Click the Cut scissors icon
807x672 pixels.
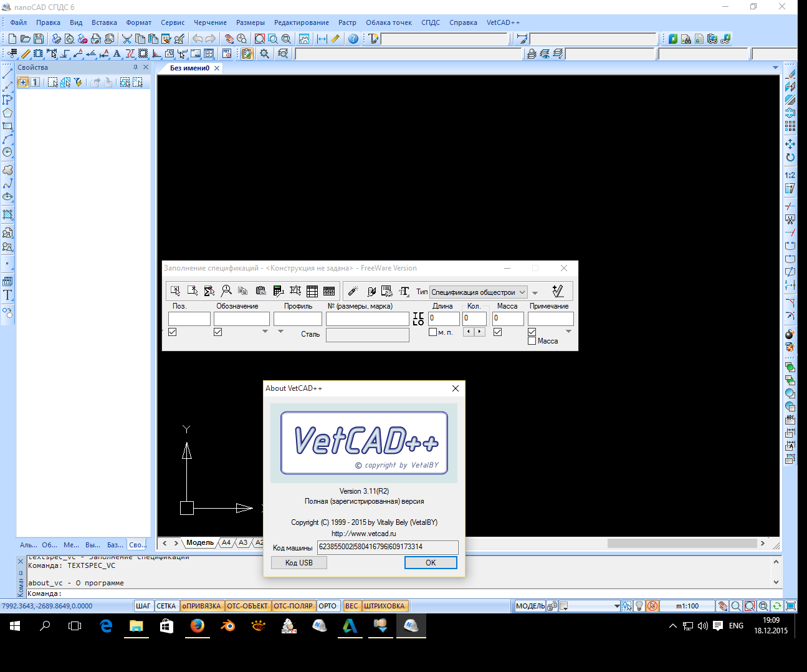pos(127,39)
